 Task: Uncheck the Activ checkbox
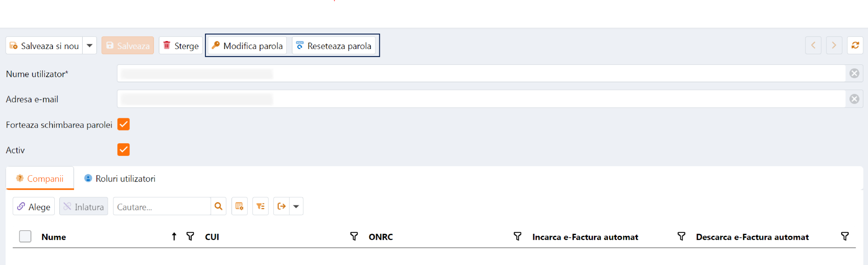tap(124, 150)
